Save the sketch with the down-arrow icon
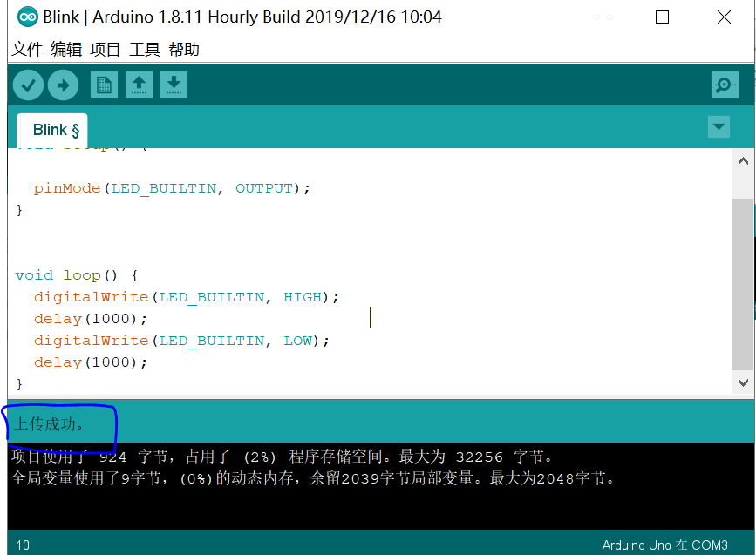 pos(174,85)
